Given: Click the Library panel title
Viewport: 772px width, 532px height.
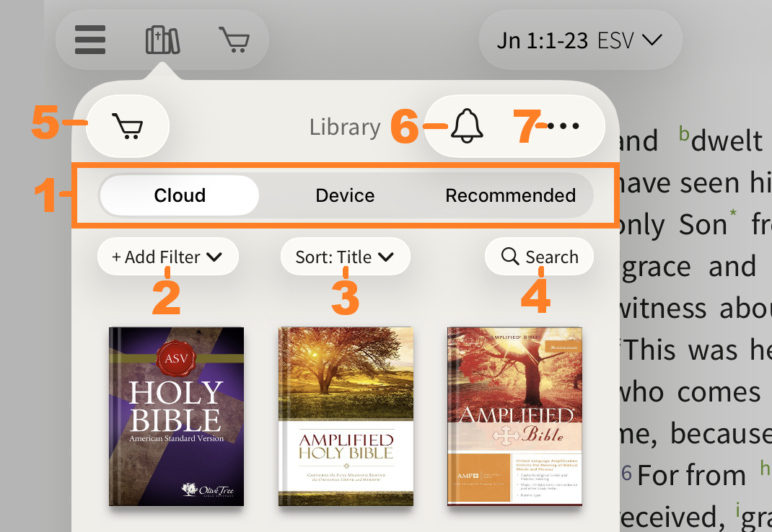Looking at the screenshot, I should 345,127.
